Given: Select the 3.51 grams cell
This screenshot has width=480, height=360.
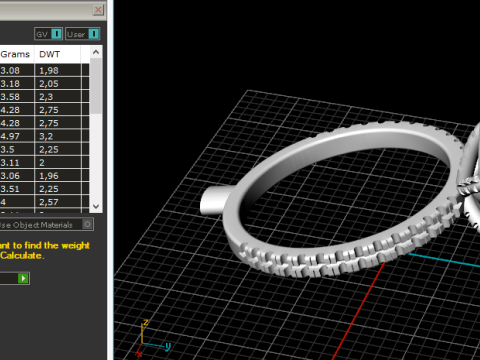Looking at the screenshot, I should click(x=17, y=189).
